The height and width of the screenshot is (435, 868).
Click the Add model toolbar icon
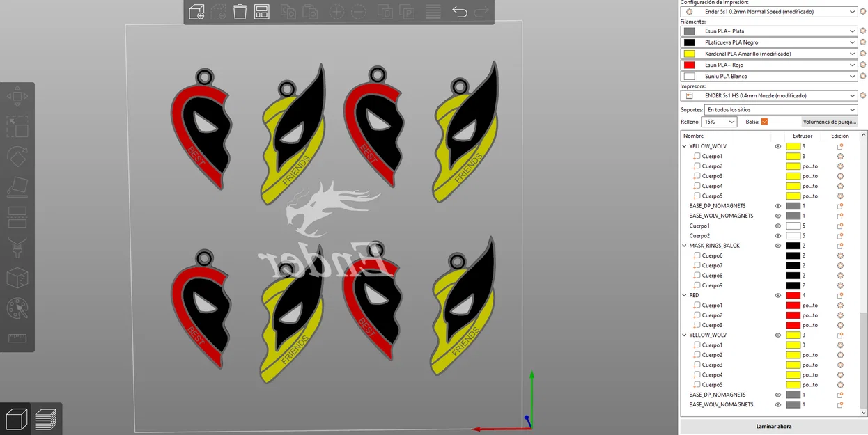point(196,12)
